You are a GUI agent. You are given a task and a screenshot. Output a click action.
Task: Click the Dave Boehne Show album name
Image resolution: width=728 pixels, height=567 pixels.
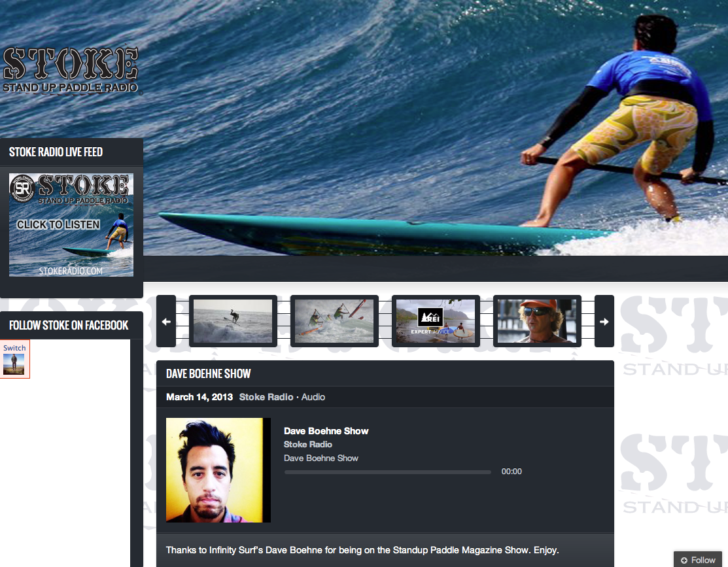pyautogui.click(x=321, y=458)
